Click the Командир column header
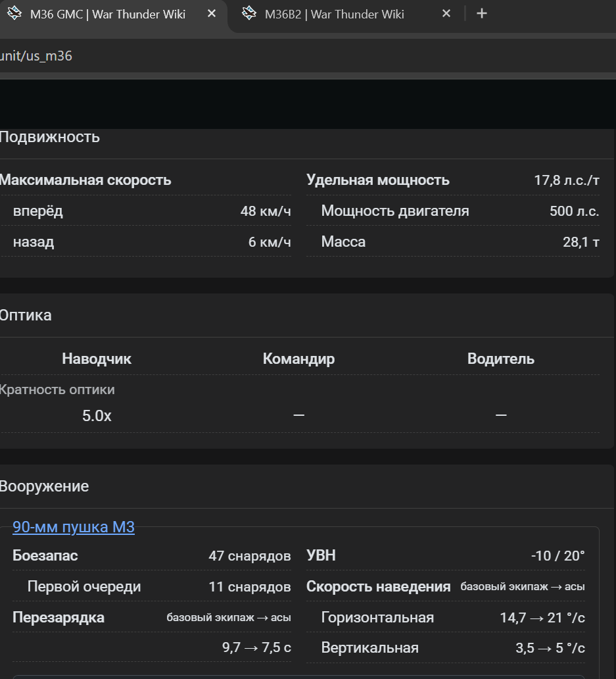The image size is (616, 679). [298, 359]
